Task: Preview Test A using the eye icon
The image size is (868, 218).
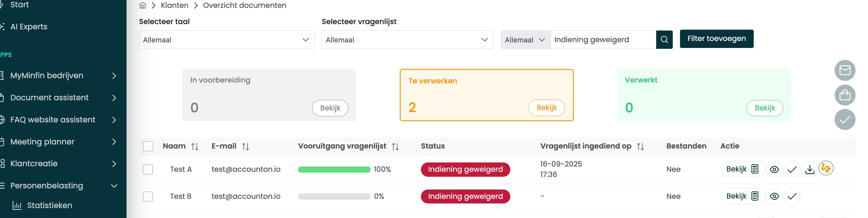Action: [774, 169]
